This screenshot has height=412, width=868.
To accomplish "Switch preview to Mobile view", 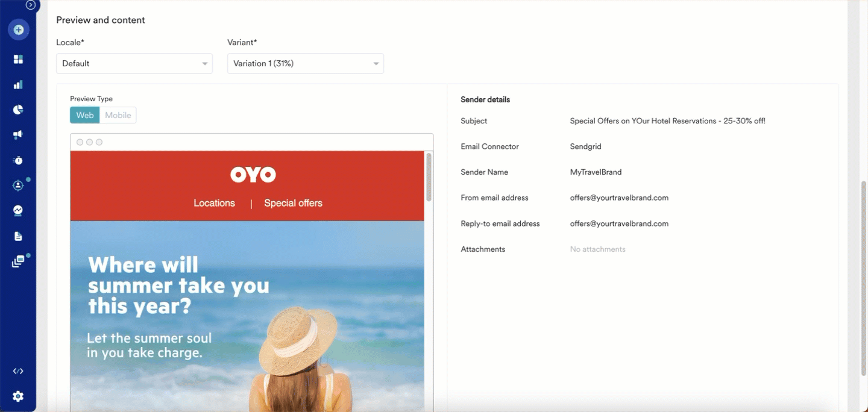I will [x=118, y=114].
